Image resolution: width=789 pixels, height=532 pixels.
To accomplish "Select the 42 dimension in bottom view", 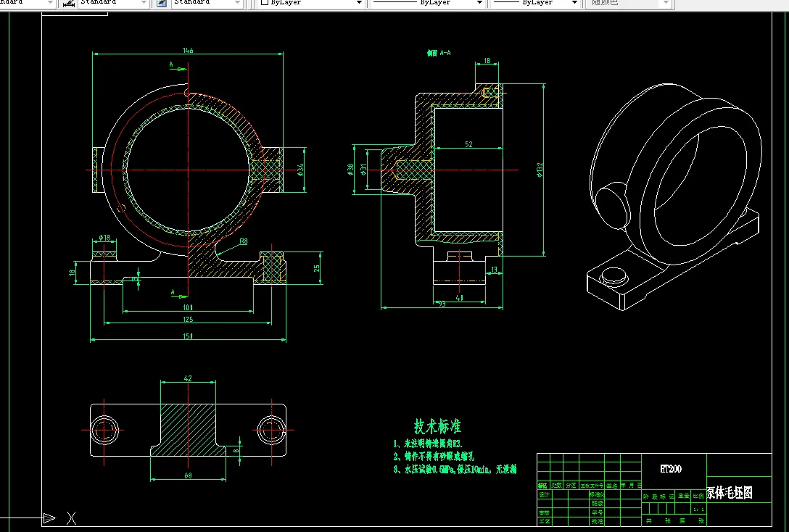I will (x=188, y=378).
